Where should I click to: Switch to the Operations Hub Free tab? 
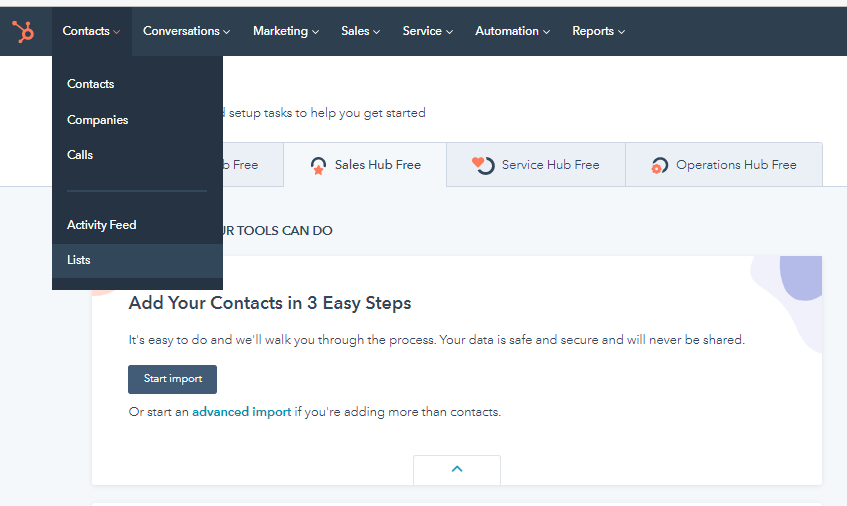click(724, 165)
